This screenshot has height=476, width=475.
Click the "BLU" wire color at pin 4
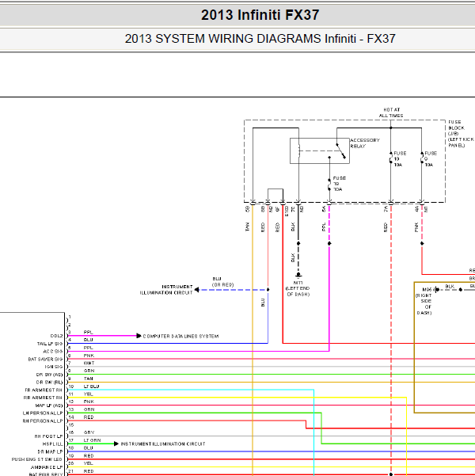89,340
